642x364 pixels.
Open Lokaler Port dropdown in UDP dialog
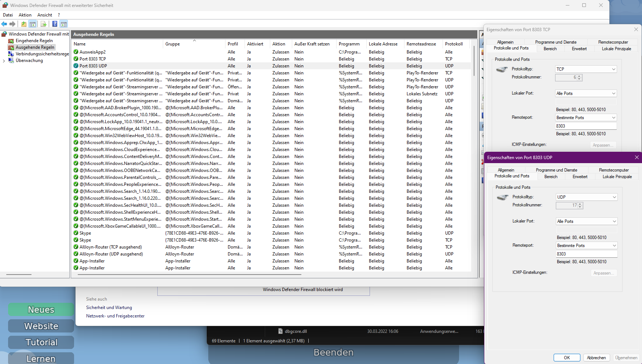[587, 221]
